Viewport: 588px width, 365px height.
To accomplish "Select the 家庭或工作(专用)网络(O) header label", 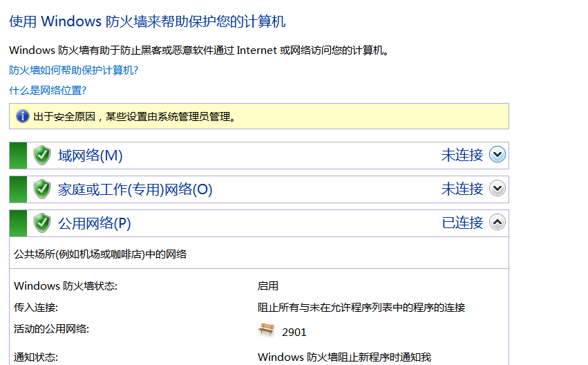I will (135, 189).
